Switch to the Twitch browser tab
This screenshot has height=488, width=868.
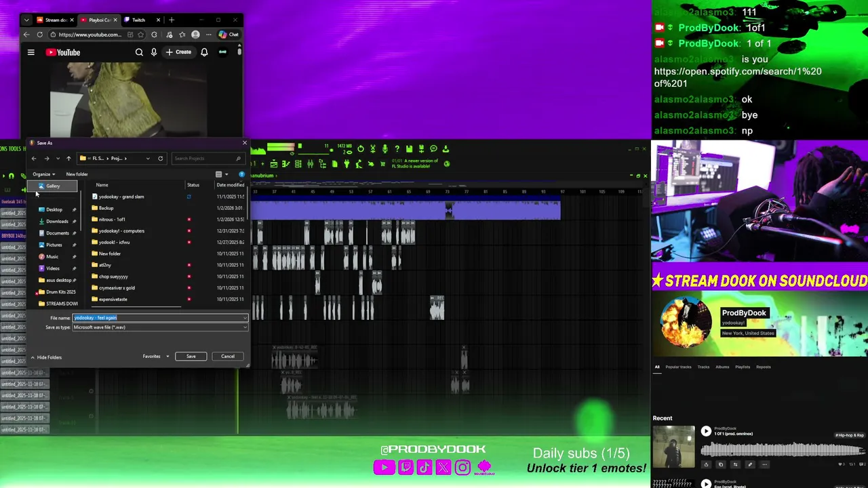tap(143, 20)
